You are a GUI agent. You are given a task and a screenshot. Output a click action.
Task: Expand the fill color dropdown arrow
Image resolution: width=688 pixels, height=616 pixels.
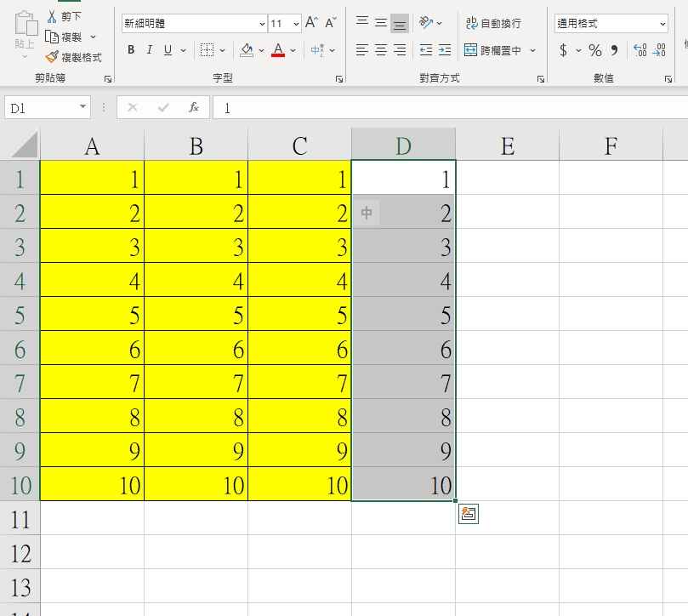coord(262,50)
